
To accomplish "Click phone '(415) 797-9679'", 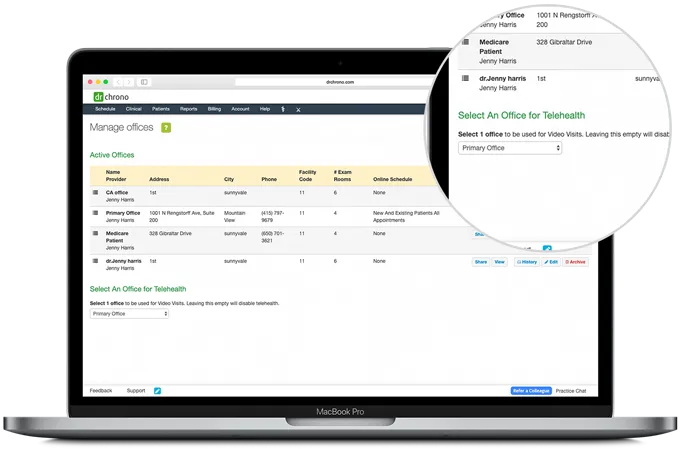I will (272, 216).
